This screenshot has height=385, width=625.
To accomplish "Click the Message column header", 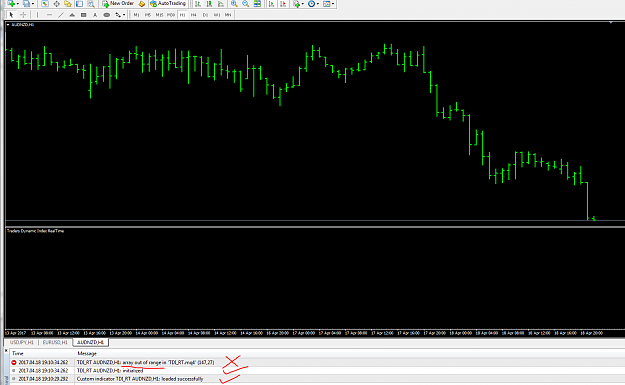I will pos(87,354).
